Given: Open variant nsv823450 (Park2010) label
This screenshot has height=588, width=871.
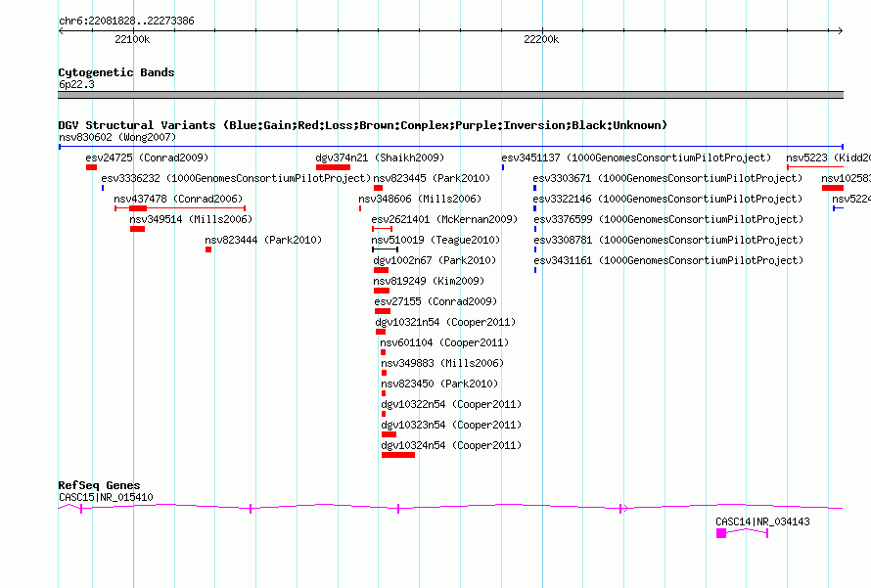Looking at the screenshot, I should (x=439, y=384).
